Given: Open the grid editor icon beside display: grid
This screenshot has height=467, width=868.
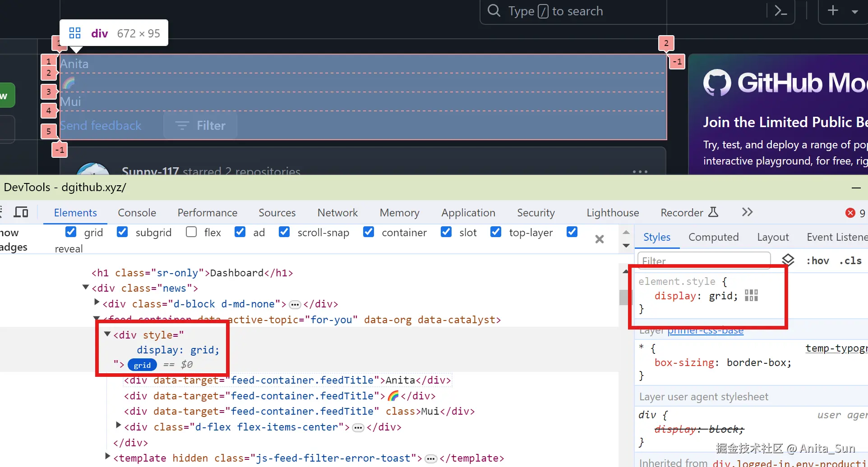Looking at the screenshot, I should (751, 295).
